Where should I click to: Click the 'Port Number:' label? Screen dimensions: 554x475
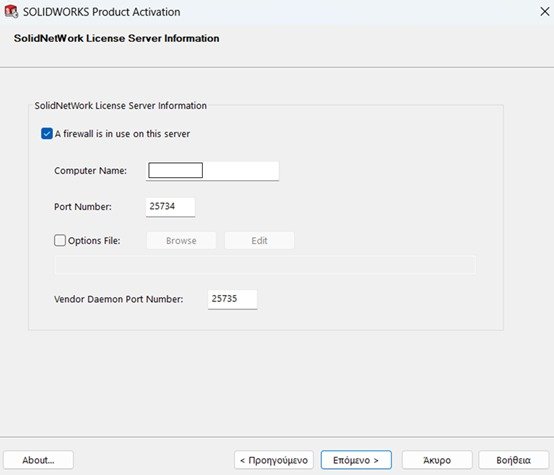pyautogui.click(x=83, y=207)
